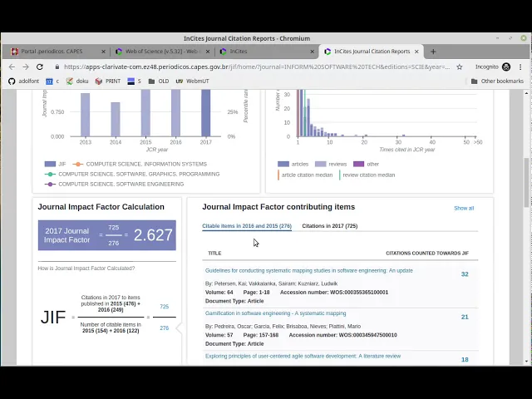Toggle article citation median legend entry

click(x=305, y=175)
